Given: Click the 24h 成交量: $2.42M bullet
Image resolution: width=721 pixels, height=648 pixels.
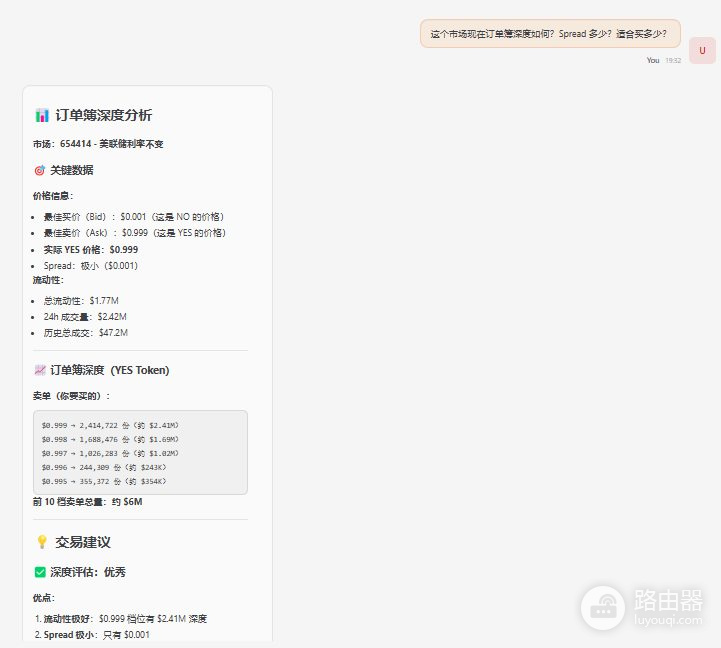Looking at the screenshot, I should click(x=85, y=316).
